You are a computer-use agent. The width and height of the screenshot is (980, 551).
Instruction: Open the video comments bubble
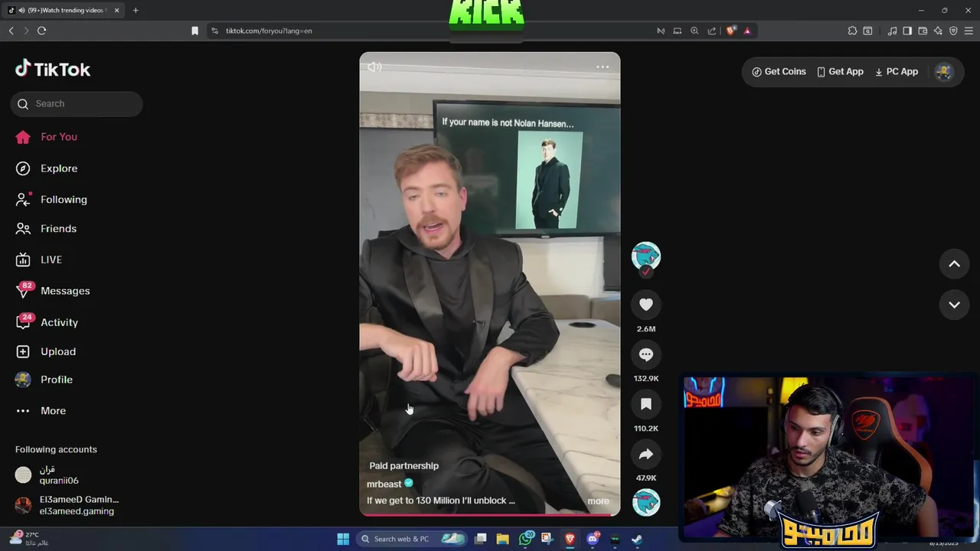tap(646, 354)
